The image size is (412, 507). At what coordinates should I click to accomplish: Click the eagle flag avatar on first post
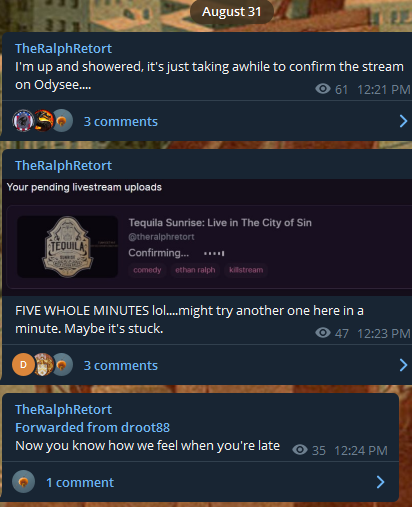[23, 121]
